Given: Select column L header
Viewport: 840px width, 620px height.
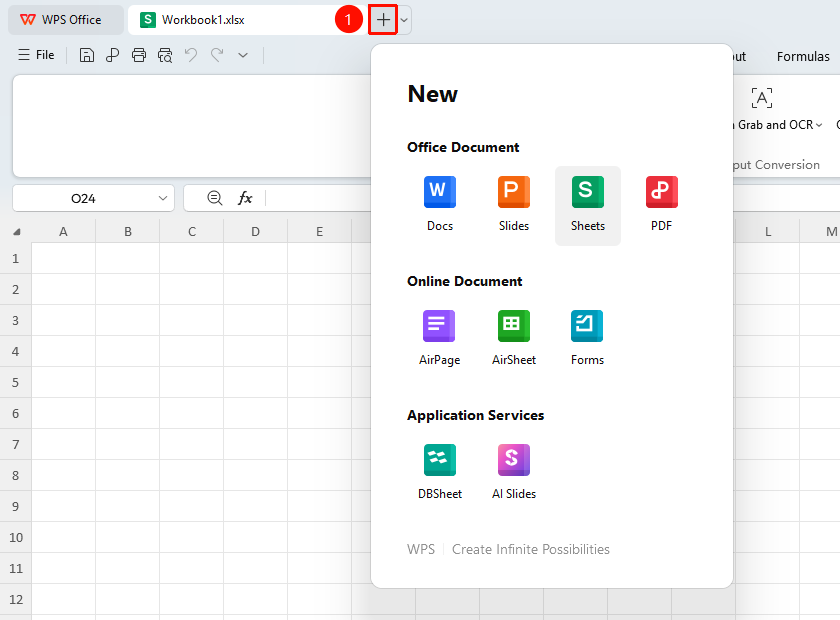Looking at the screenshot, I should pos(768,231).
